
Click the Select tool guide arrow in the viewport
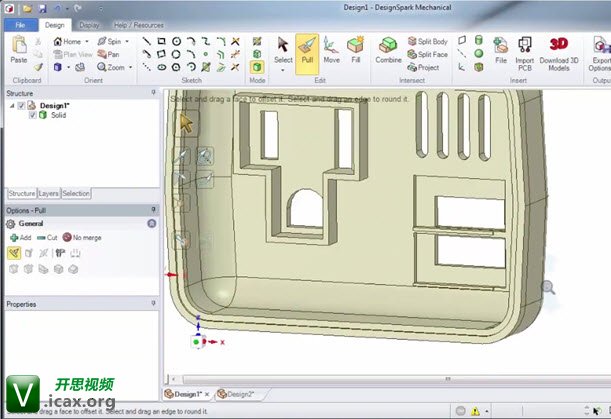coord(186,124)
